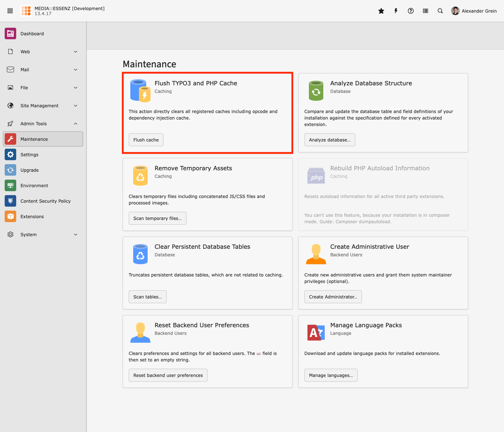
Task: Go to the Upgrade module
Action: coord(30,170)
